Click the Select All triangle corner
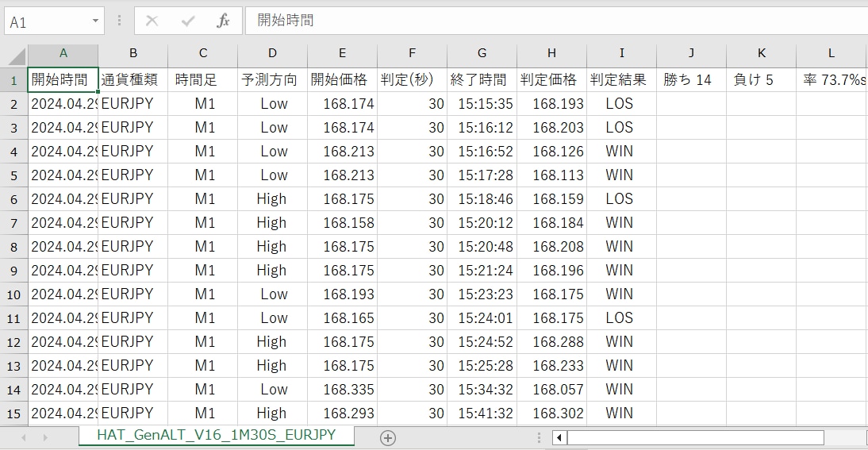 coord(17,56)
